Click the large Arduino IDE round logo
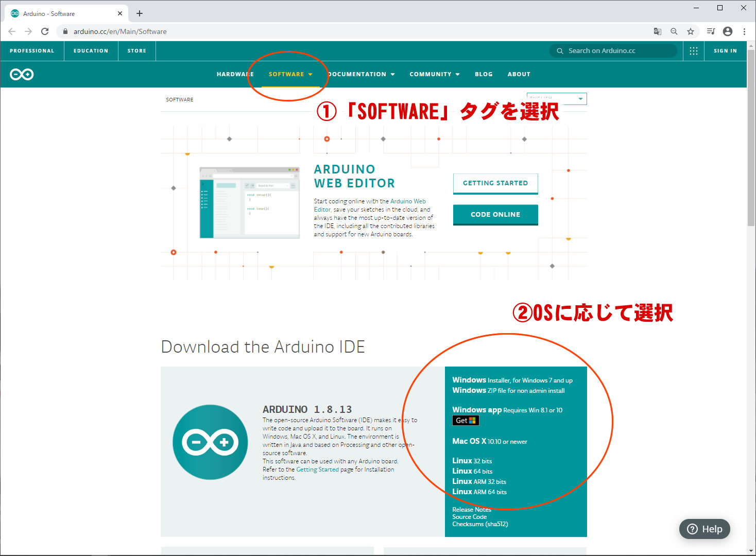 (210, 442)
